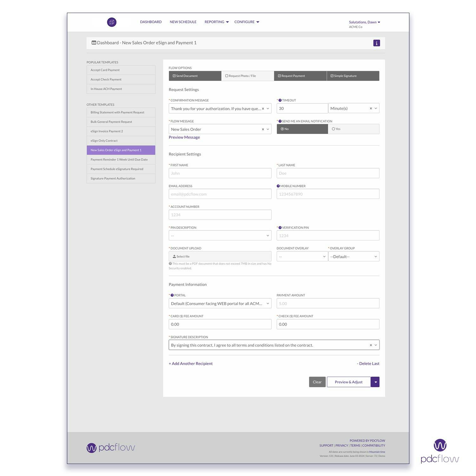Click the PDCflow cube logo icon
This screenshot has width=476, height=476.
pyautogui.click(x=111, y=22)
